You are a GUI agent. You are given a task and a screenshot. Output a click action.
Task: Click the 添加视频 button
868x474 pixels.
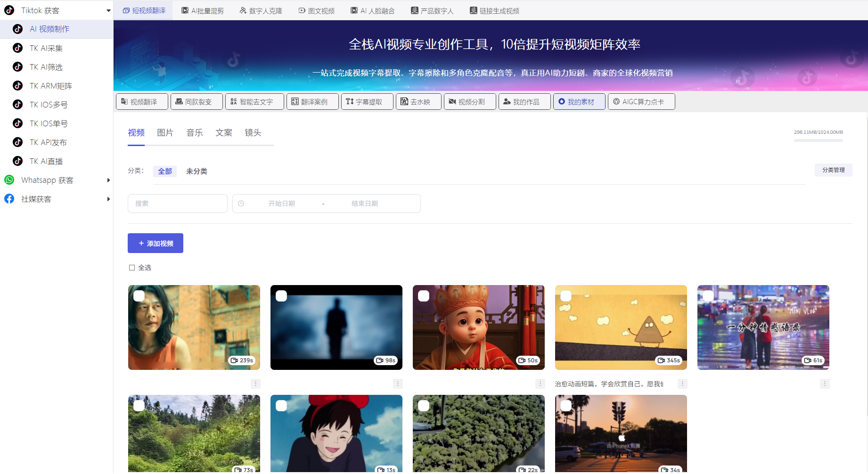pyautogui.click(x=155, y=243)
